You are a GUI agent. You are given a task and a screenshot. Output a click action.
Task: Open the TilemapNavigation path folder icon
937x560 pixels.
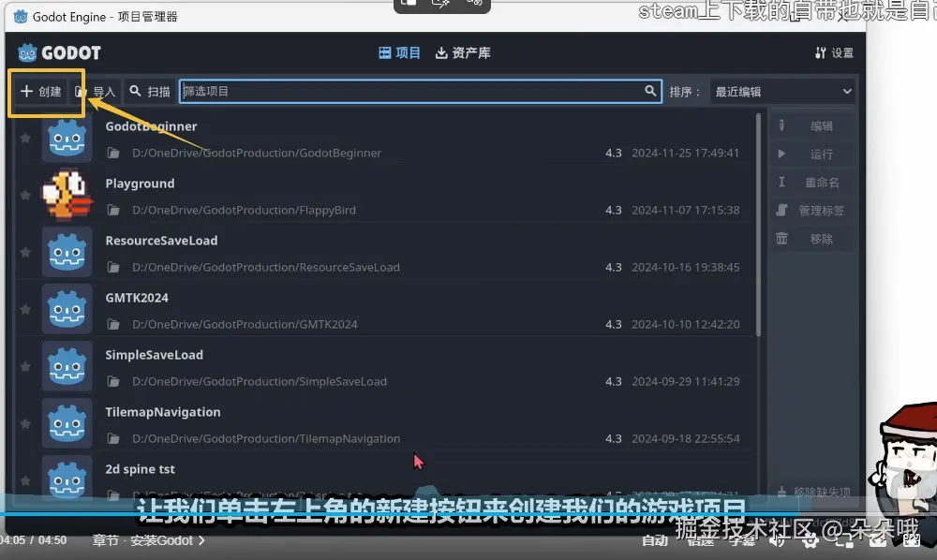coord(113,439)
